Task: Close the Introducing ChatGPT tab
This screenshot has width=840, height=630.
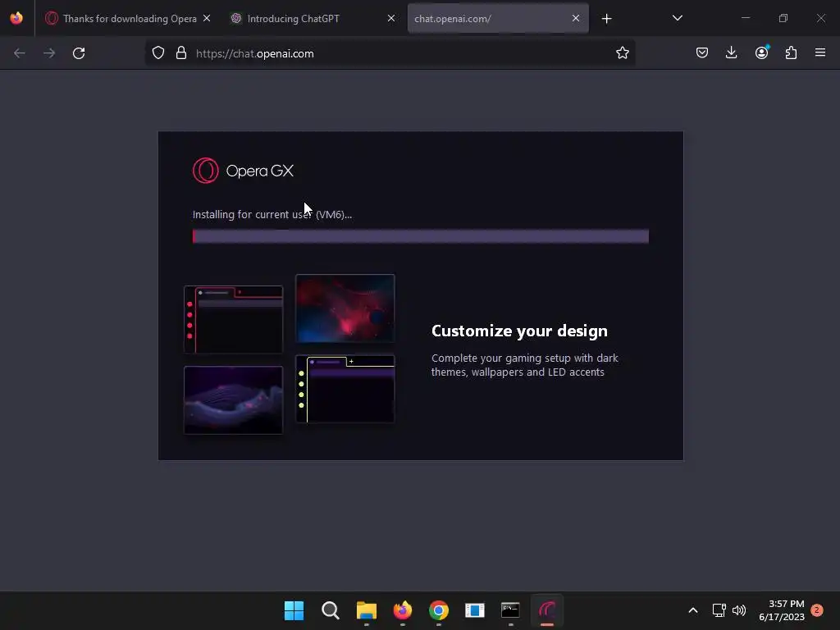Action: click(x=391, y=18)
